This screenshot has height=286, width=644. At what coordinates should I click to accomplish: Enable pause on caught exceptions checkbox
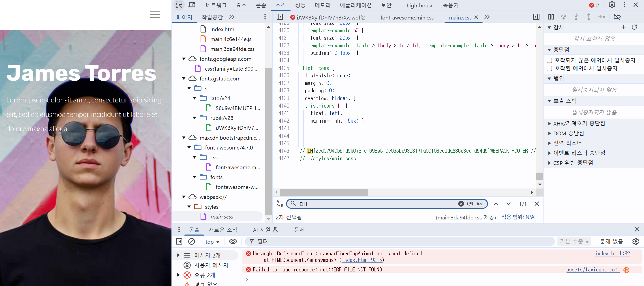tap(550, 69)
